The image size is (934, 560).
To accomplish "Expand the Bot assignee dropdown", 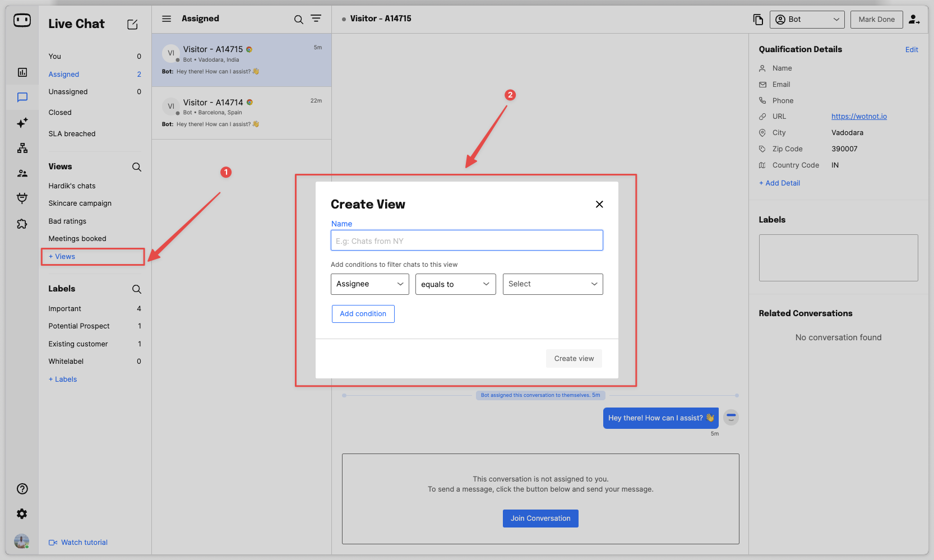I will pos(807,20).
